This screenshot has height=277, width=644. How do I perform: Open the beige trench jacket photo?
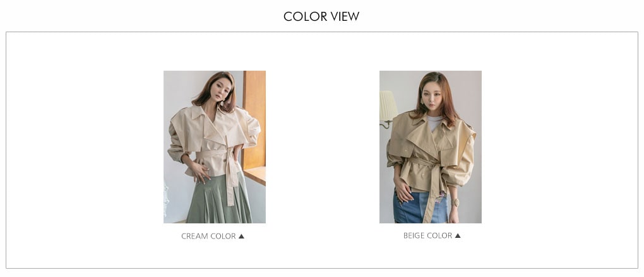click(x=431, y=147)
